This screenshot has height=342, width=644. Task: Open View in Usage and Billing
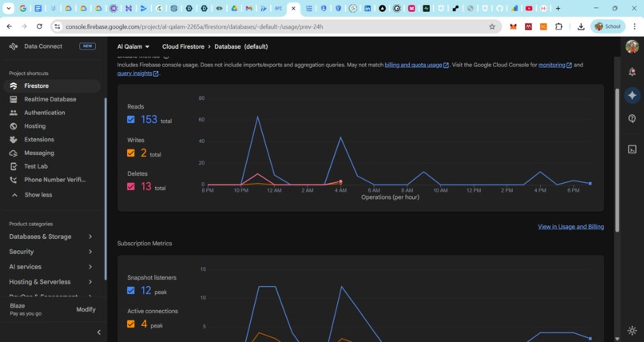pyautogui.click(x=570, y=227)
